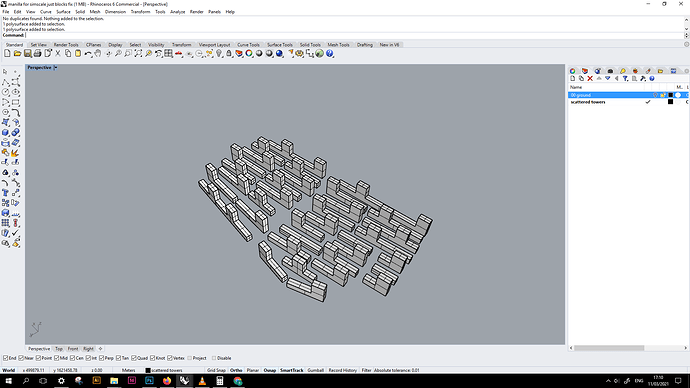Image resolution: width=690 pixels, height=388 pixels.
Task: Click the New file icon in Standard toolbar
Action: 7,53
